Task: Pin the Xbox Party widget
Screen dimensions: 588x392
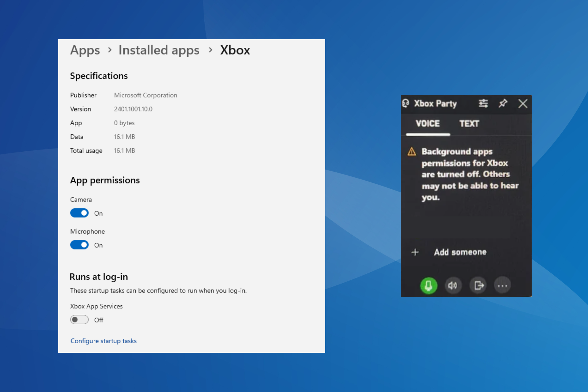Action: [503, 104]
